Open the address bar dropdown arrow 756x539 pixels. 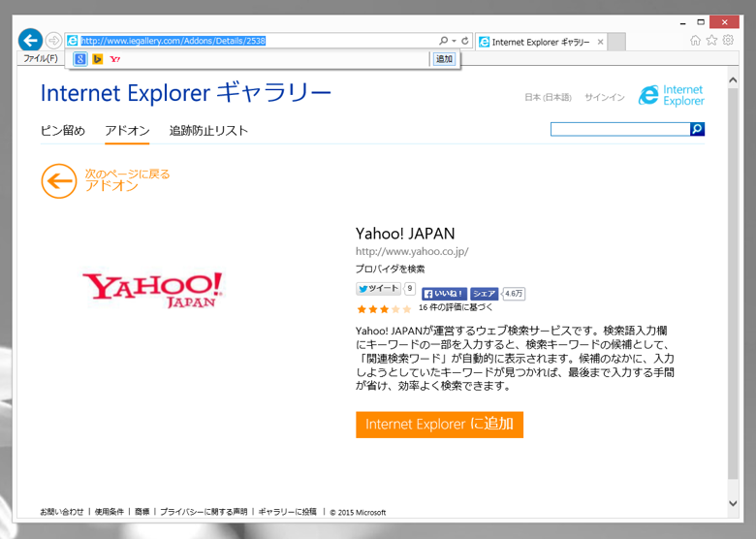coord(454,41)
